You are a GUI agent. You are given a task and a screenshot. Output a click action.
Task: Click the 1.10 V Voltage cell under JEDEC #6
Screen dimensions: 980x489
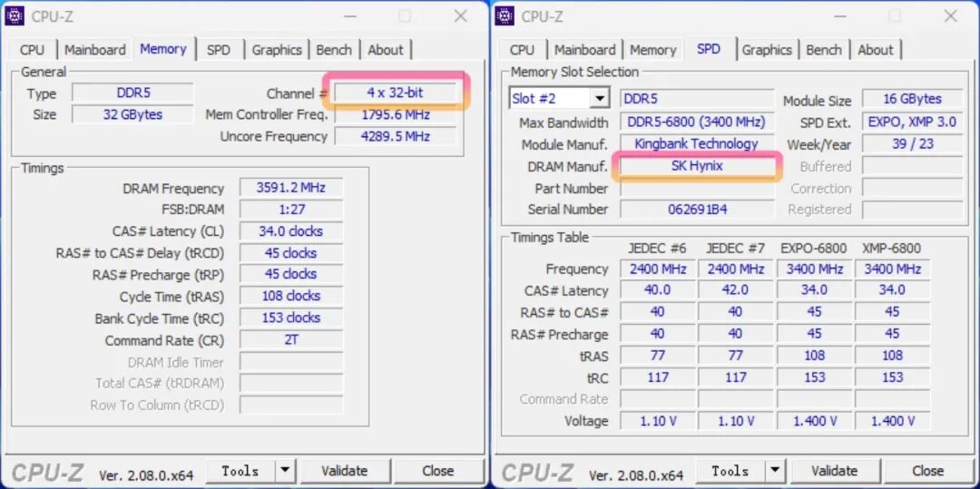click(x=657, y=421)
